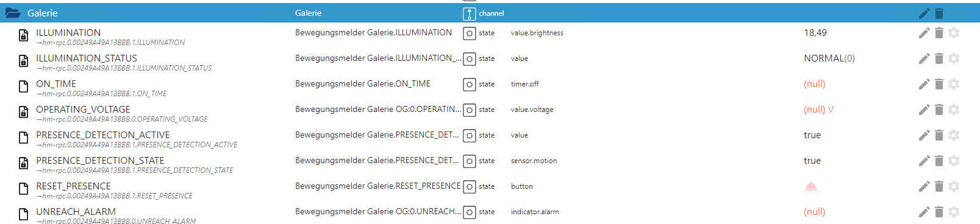Select the ILLUMINATION tree item
980x224 pixels.
tap(68, 33)
